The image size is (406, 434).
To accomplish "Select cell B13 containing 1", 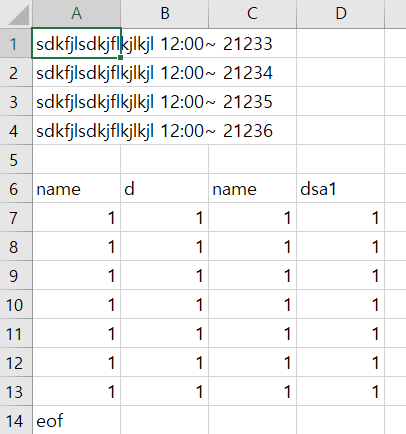I will [165, 391].
